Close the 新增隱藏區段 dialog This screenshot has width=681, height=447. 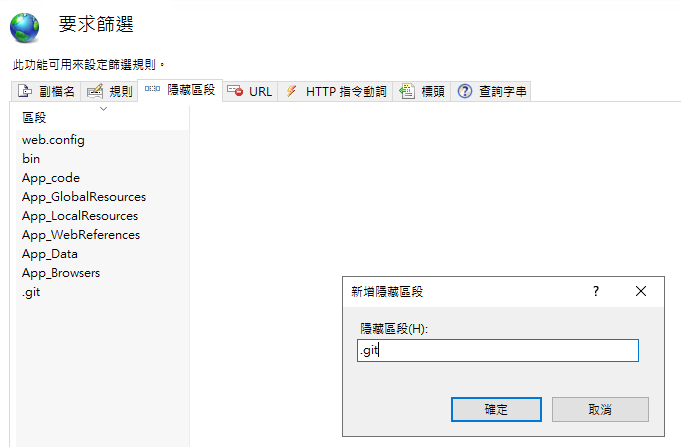[x=641, y=291]
